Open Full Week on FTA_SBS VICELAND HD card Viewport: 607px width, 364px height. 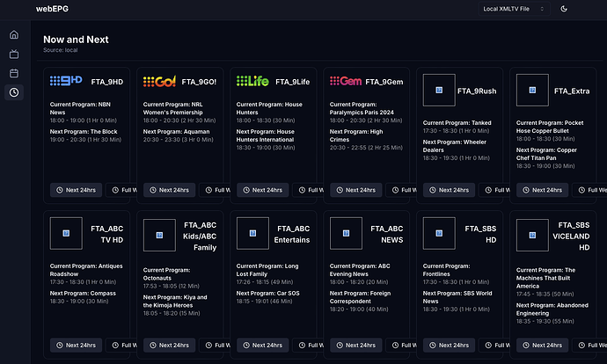pyautogui.click(x=588, y=345)
